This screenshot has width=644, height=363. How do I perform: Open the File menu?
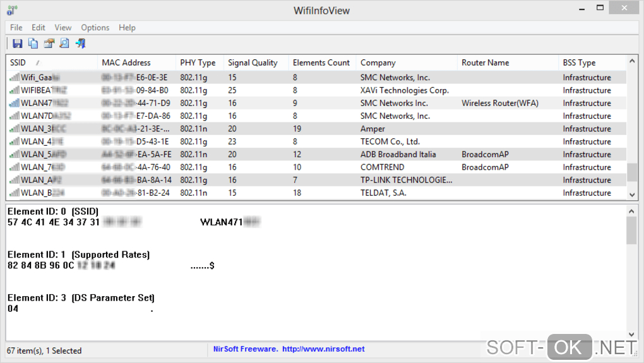click(16, 28)
